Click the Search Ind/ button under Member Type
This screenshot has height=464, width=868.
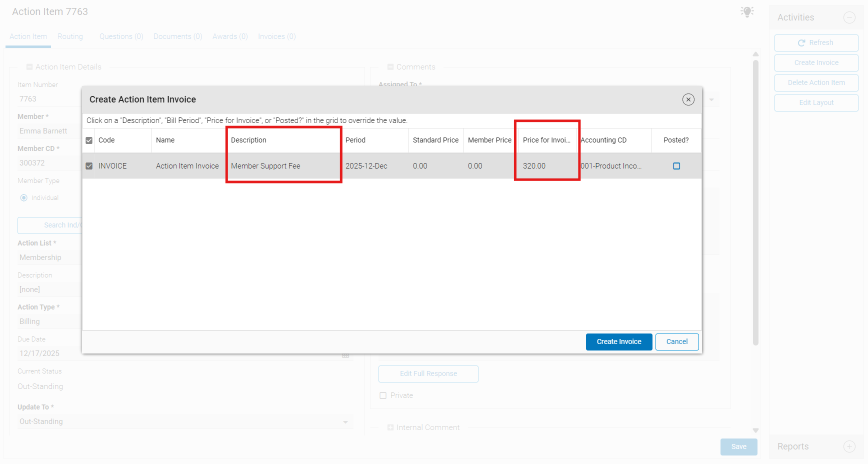pos(50,225)
